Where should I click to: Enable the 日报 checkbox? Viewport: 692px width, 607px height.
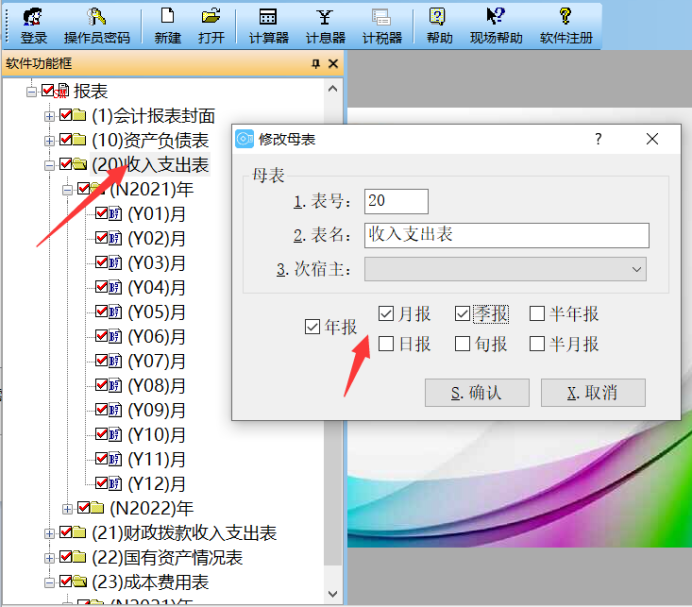[386, 343]
